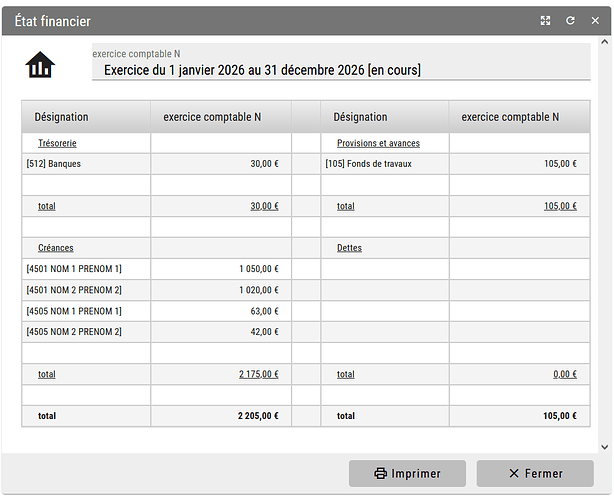Click the 42,00 € amount
Screen dimensions: 614x500
(x=264, y=332)
